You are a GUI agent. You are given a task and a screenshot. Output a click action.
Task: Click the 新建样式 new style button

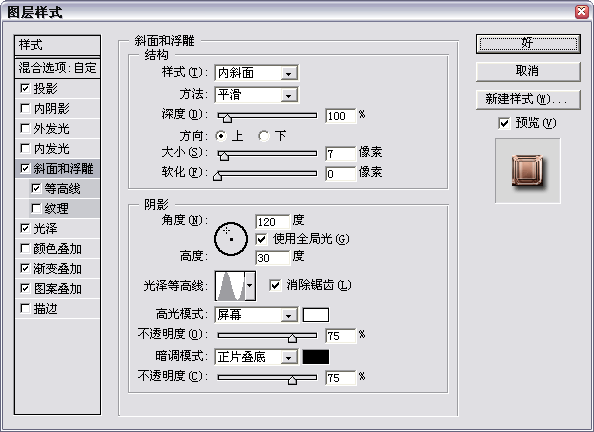tap(528, 99)
